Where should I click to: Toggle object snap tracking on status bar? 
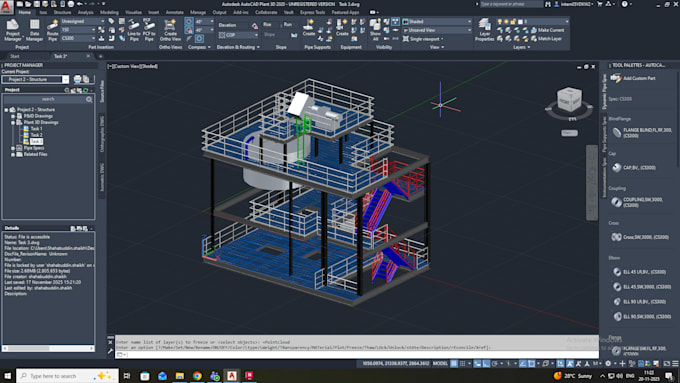(523, 363)
